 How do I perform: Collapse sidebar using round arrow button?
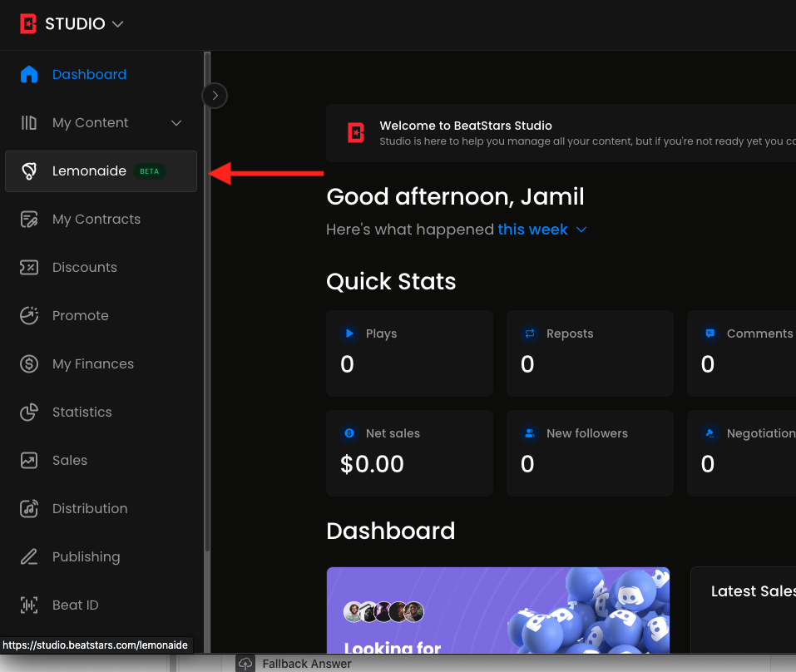click(x=215, y=96)
